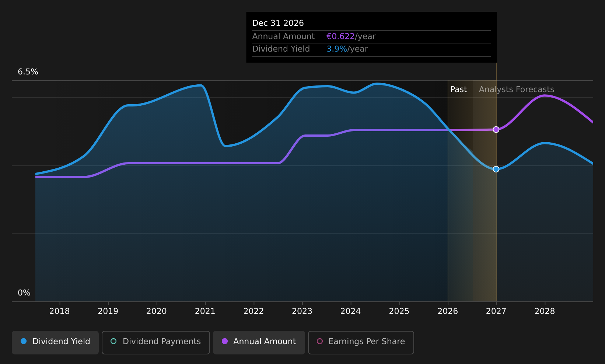Enable the Earnings Per Share series

pyautogui.click(x=361, y=342)
